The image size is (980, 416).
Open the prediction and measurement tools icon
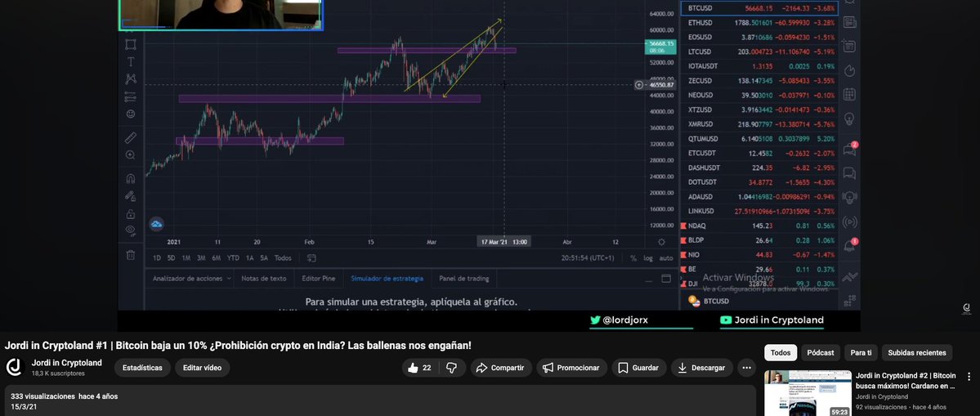[x=131, y=96]
